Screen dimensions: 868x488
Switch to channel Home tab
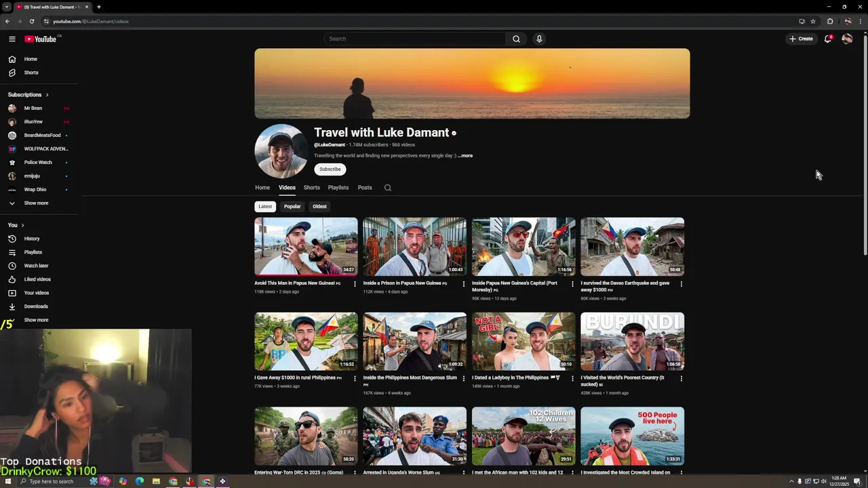click(x=262, y=188)
